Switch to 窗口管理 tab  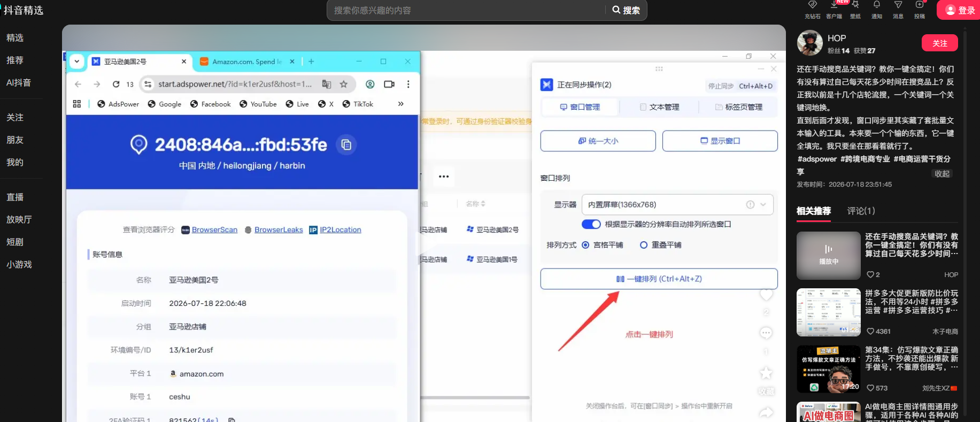[x=580, y=107]
